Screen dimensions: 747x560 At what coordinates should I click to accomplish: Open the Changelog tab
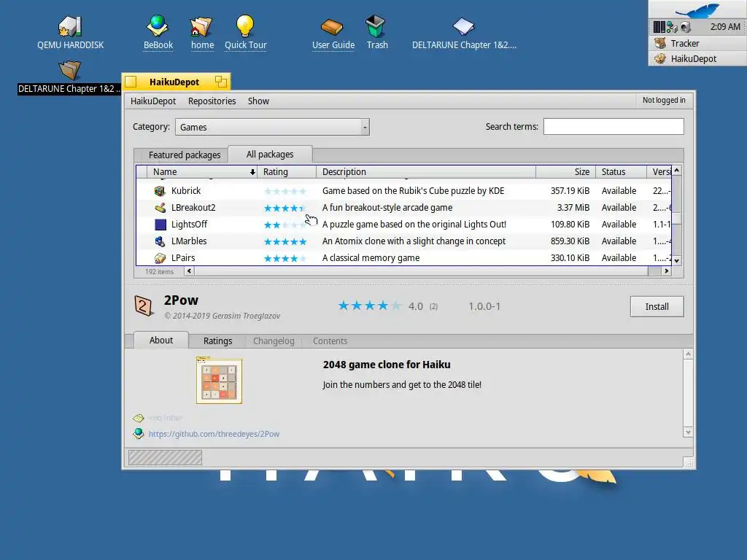pyautogui.click(x=274, y=341)
